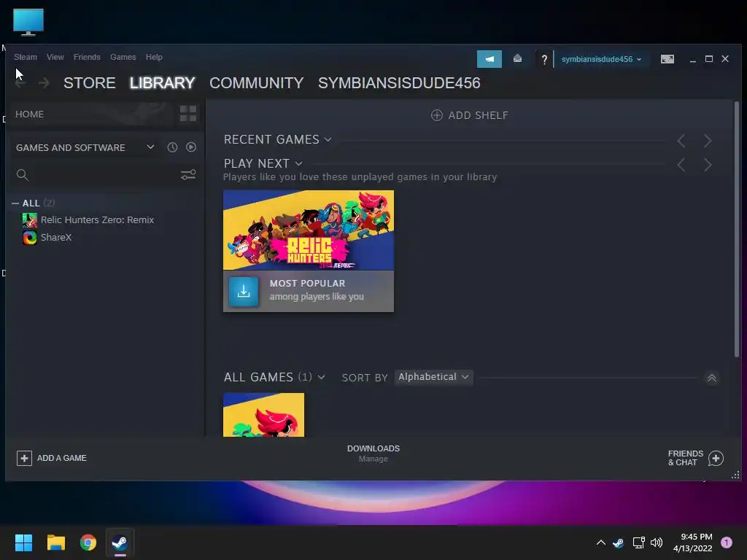Toggle ready-to-play filter icon
This screenshot has width=747, height=560.
[191, 147]
